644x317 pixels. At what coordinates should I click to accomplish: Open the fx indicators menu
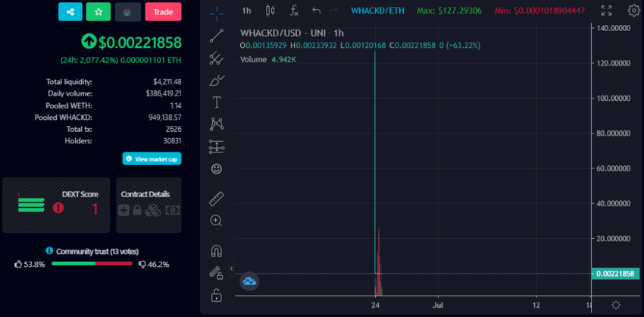[x=294, y=11]
